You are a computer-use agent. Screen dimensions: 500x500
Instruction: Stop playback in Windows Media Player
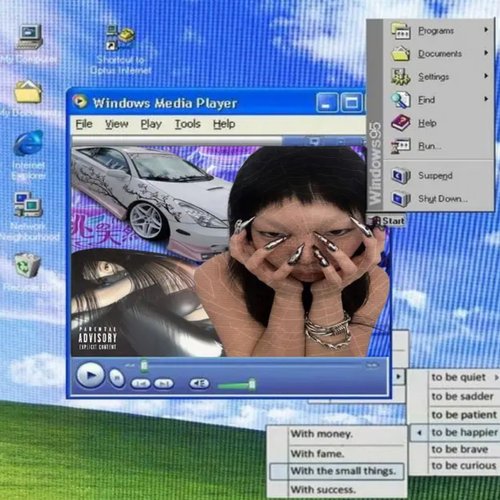point(117,378)
